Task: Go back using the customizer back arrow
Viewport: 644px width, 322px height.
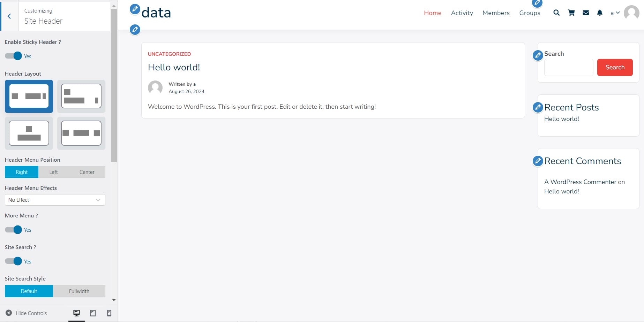Action: 9,16
